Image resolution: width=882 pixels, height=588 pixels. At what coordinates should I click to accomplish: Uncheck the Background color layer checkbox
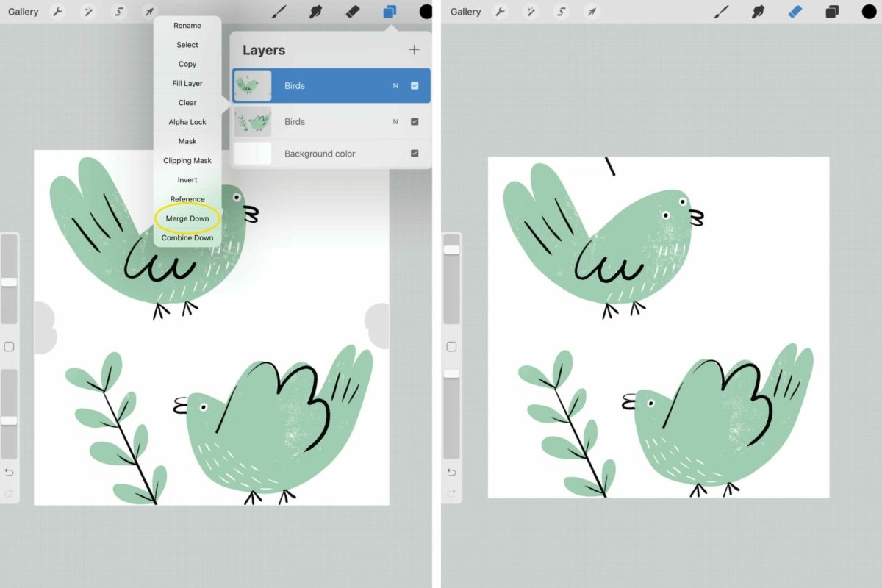[x=415, y=154]
